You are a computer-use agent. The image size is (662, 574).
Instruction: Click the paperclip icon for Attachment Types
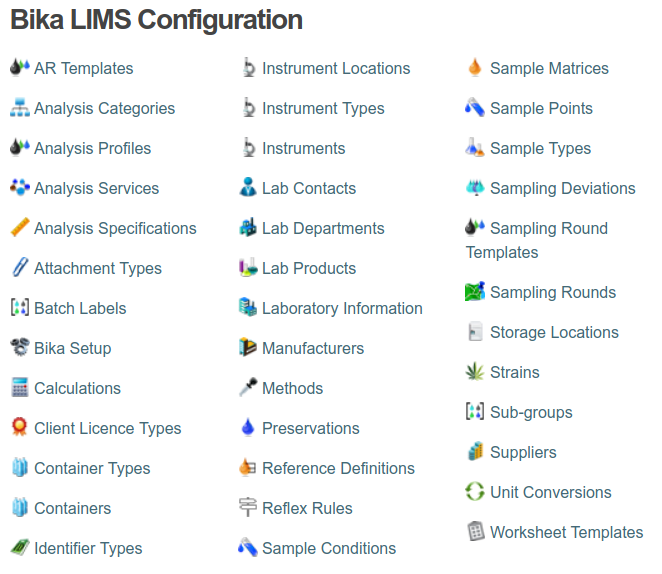[x=19, y=268]
